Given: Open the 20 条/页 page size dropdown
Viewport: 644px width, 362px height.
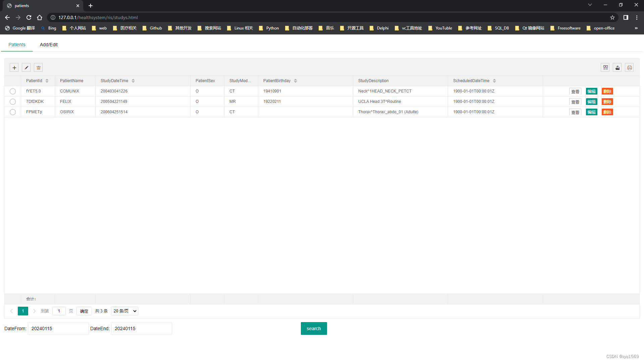Looking at the screenshot, I should coord(124,311).
